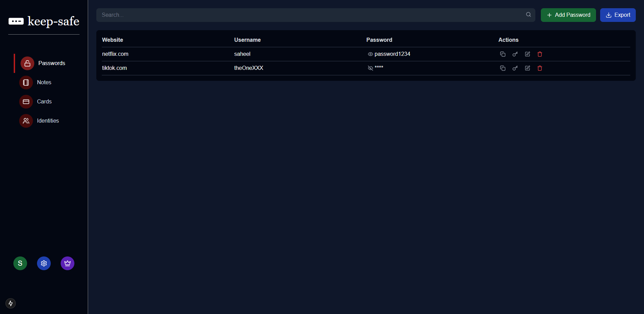Screen dimensions: 644x314
Task: Edit the tiktok.com entry
Action: 527,68
